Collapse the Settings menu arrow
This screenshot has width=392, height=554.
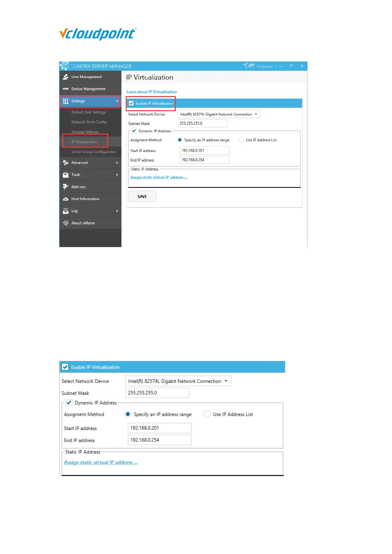[x=117, y=101]
